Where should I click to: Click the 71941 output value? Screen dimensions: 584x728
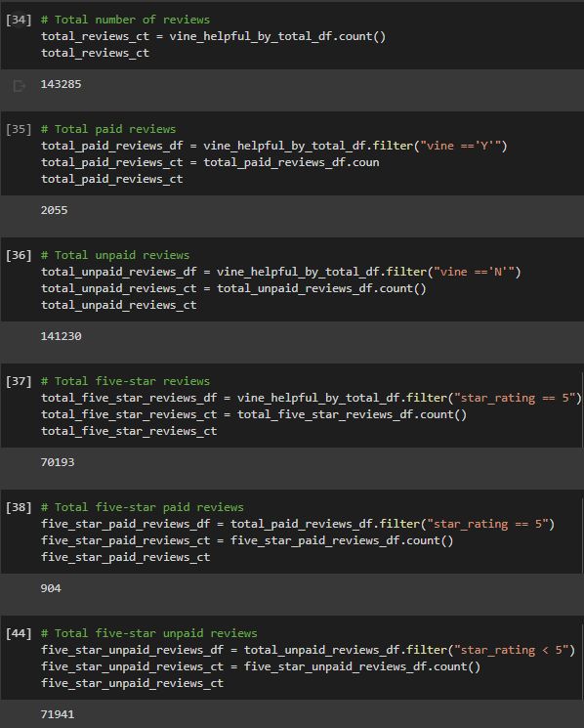pyautogui.click(x=58, y=714)
